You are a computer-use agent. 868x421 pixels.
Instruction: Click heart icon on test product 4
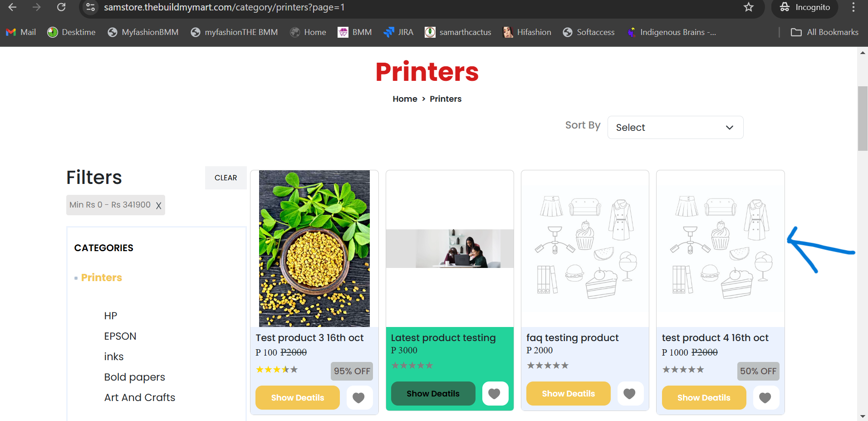click(765, 397)
